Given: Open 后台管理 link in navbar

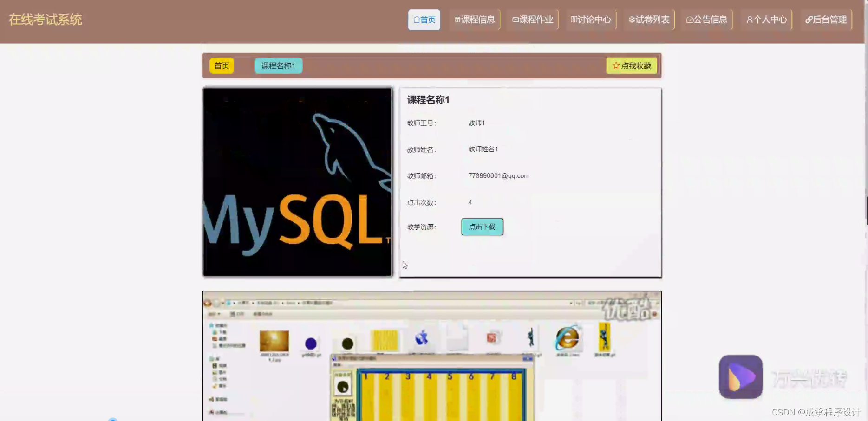Looking at the screenshot, I should tap(826, 19).
